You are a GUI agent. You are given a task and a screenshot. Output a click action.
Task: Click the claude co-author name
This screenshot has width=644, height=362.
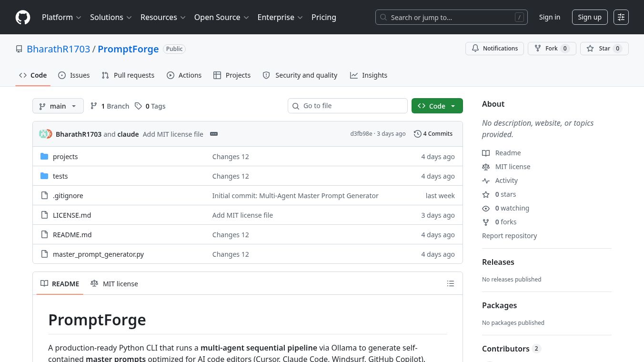[x=128, y=134]
